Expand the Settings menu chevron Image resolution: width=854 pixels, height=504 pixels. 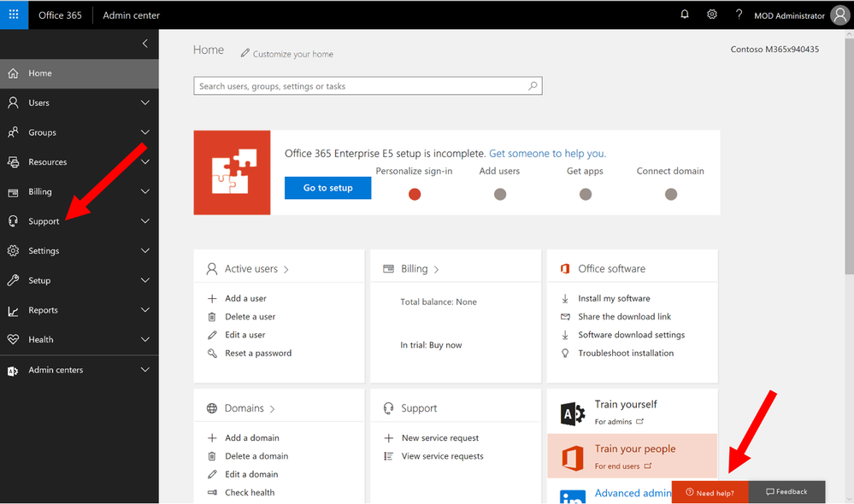coord(144,250)
